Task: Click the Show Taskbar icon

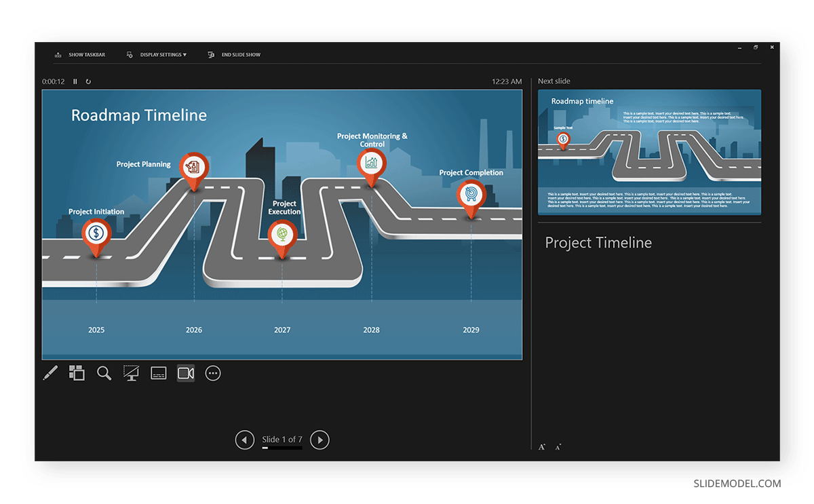Action: tap(58, 54)
